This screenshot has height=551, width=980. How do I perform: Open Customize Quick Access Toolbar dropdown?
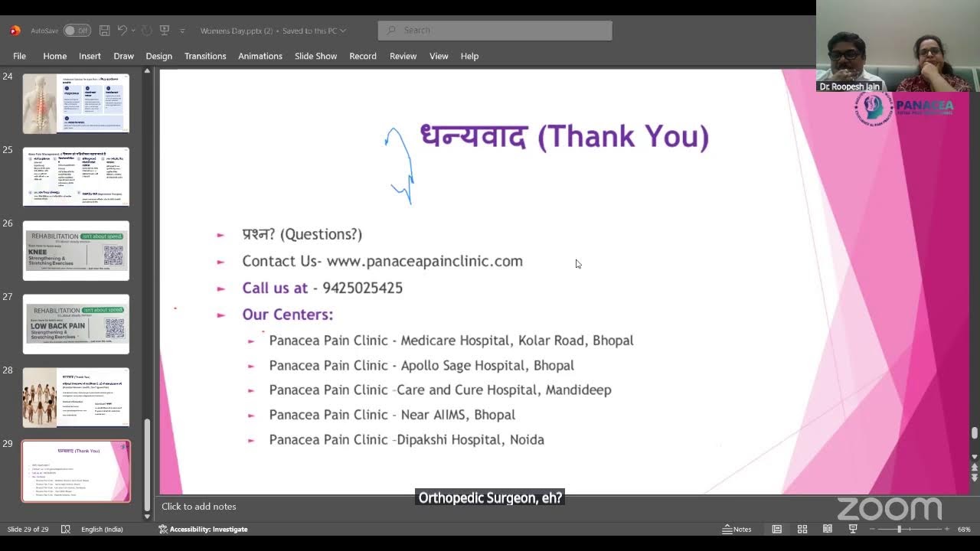click(182, 31)
